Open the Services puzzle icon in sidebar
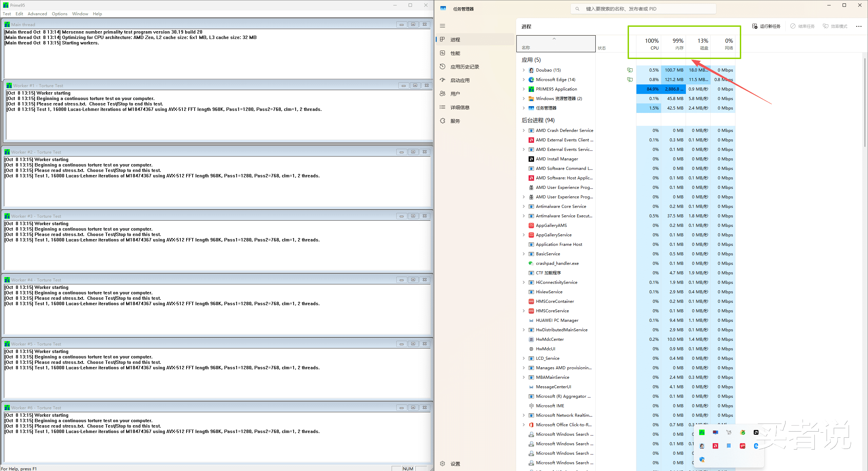 pos(442,121)
